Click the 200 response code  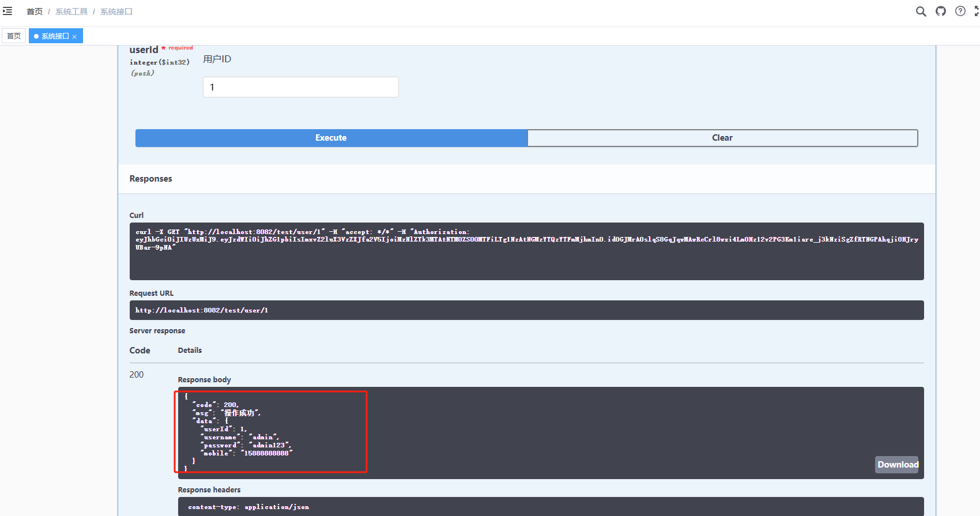click(137, 375)
